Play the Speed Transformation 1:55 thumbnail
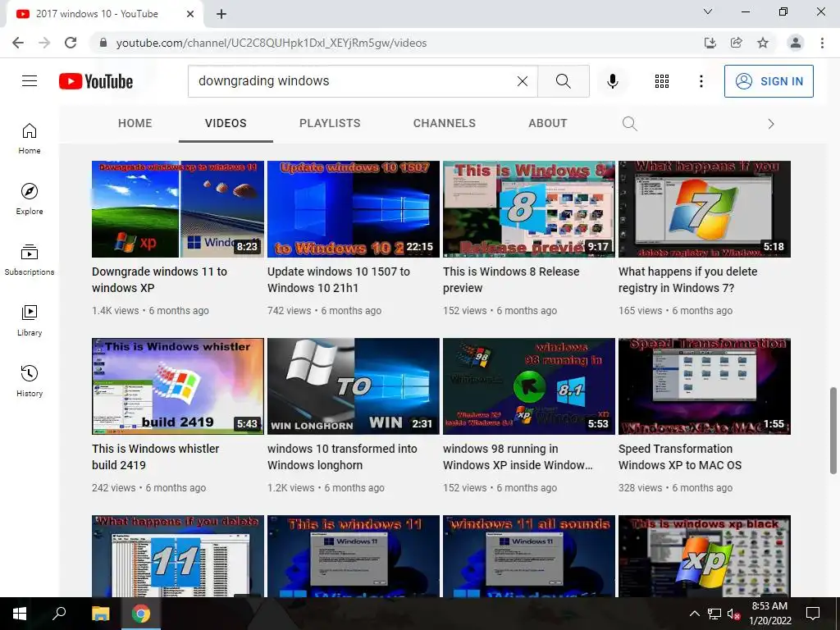Image resolution: width=840 pixels, height=630 pixels. [705, 386]
